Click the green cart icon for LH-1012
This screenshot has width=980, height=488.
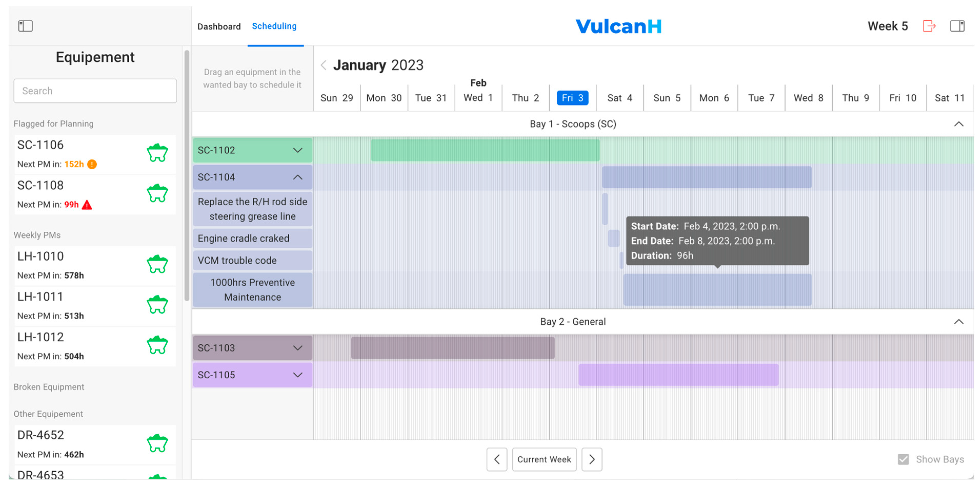pos(157,345)
